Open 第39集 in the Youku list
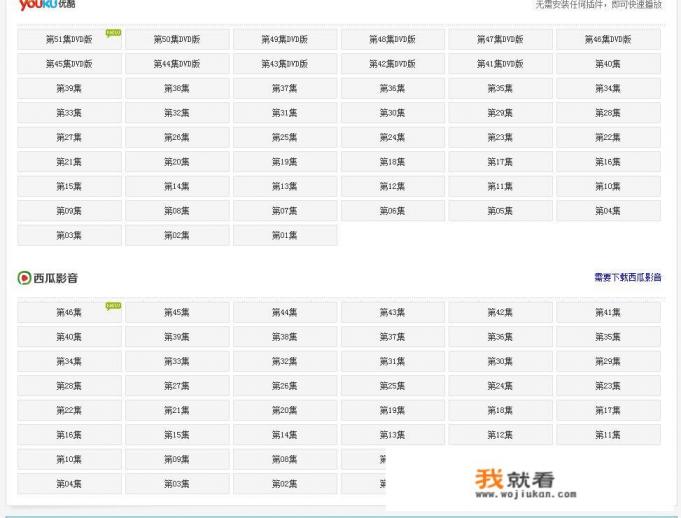 click(69, 89)
